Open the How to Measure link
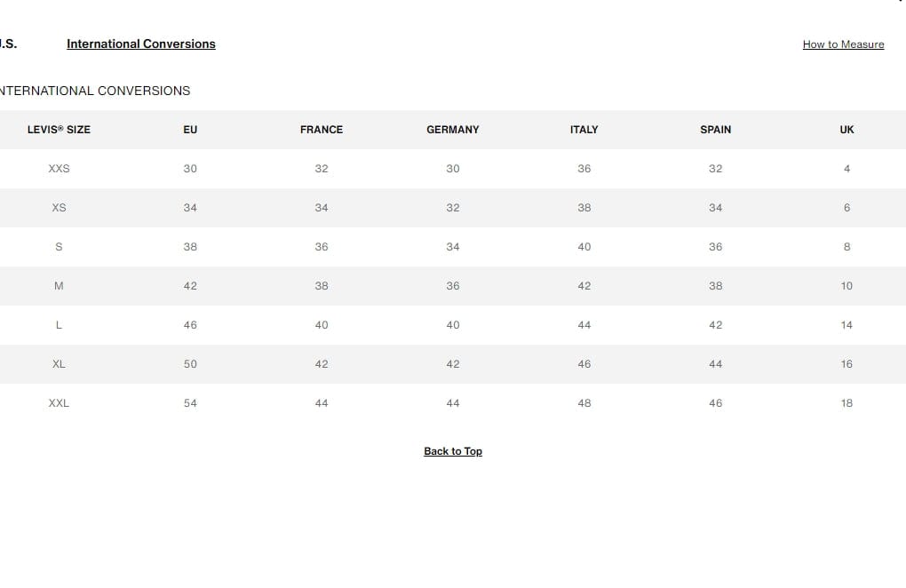The width and height of the screenshot is (906, 588). tap(843, 44)
